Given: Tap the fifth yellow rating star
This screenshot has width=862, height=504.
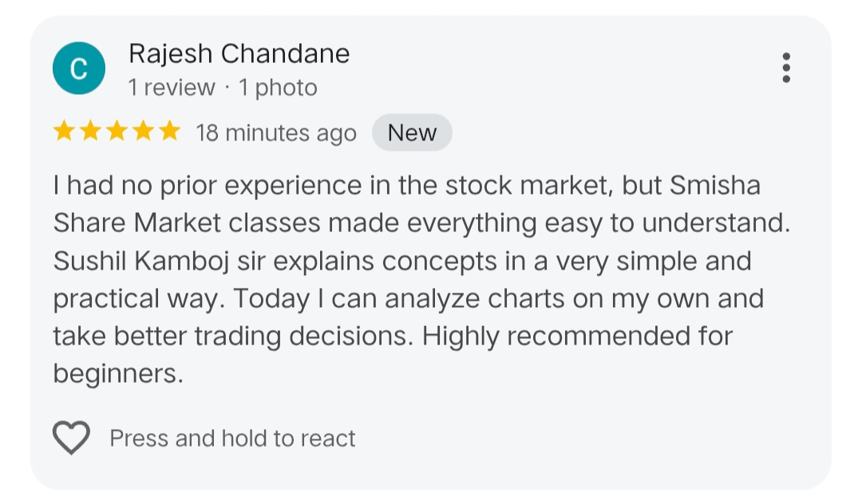Looking at the screenshot, I should [169, 132].
